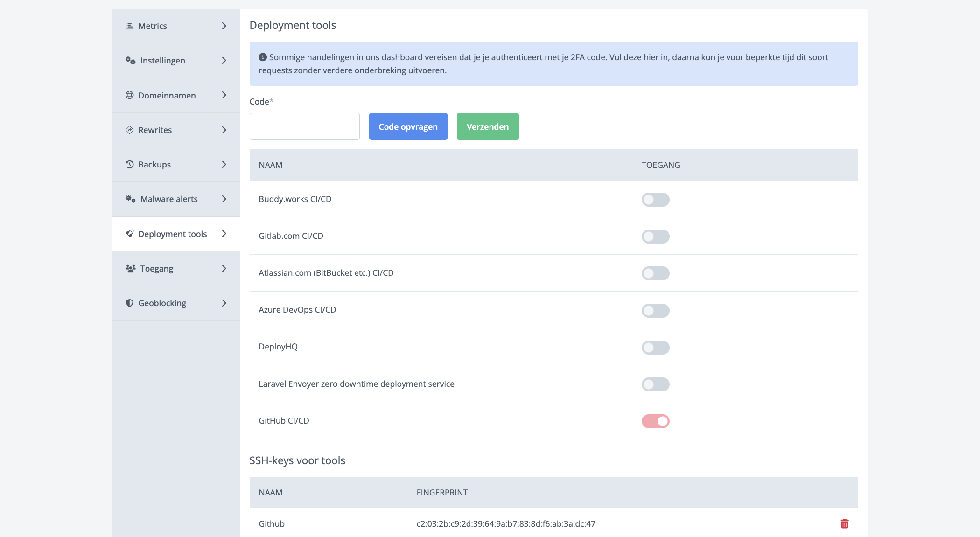Image resolution: width=980 pixels, height=537 pixels.
Task: Open the Deployment tools menu item
Action: click(172, 234)
